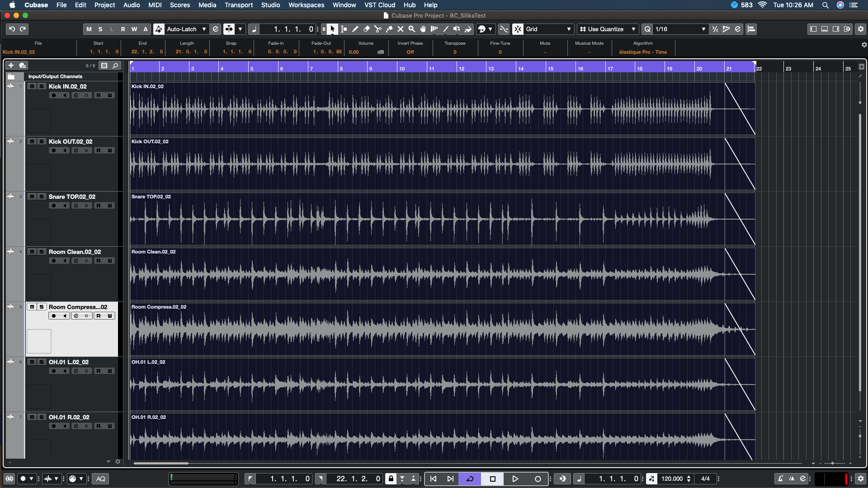Toggle Show Left Zone button
This screenshot has height=488, width=868.
point(813,29)
